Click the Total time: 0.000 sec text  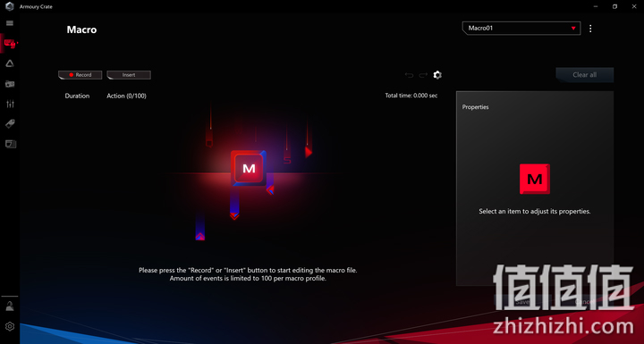411,96
